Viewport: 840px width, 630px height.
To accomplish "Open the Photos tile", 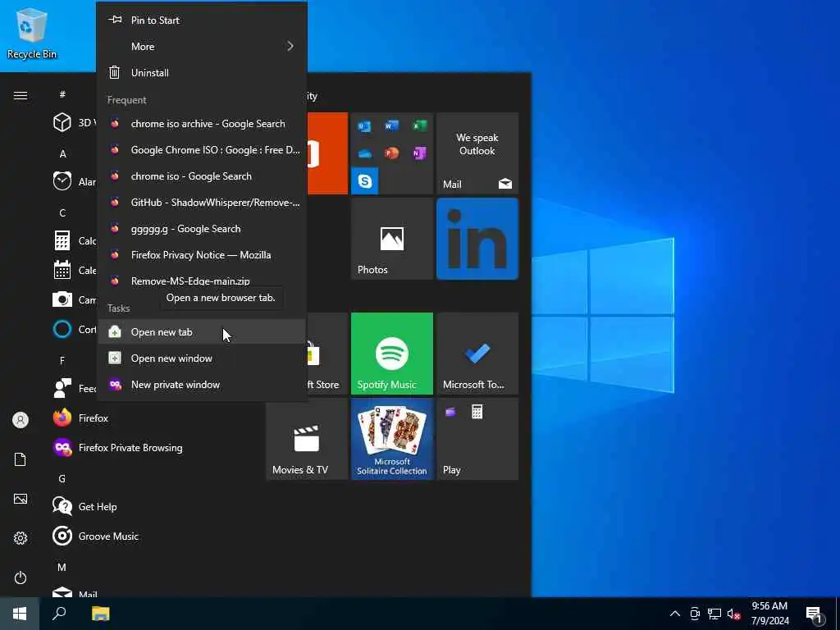I will [x=392, y=239].
